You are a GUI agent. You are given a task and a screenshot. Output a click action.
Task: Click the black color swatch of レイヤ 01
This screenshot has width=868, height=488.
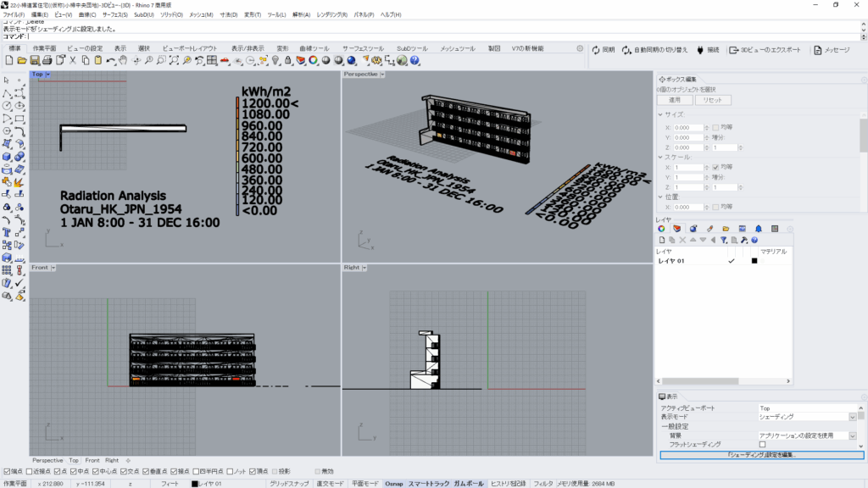click(x=754, y=261)
